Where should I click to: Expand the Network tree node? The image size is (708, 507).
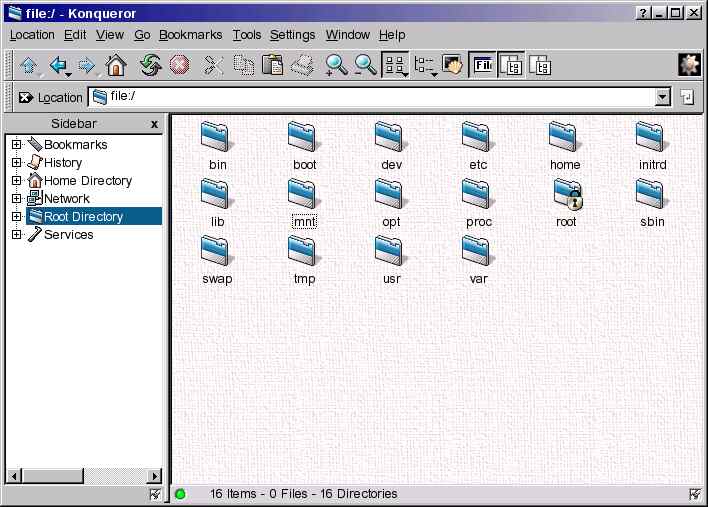(x=16, y=199)
